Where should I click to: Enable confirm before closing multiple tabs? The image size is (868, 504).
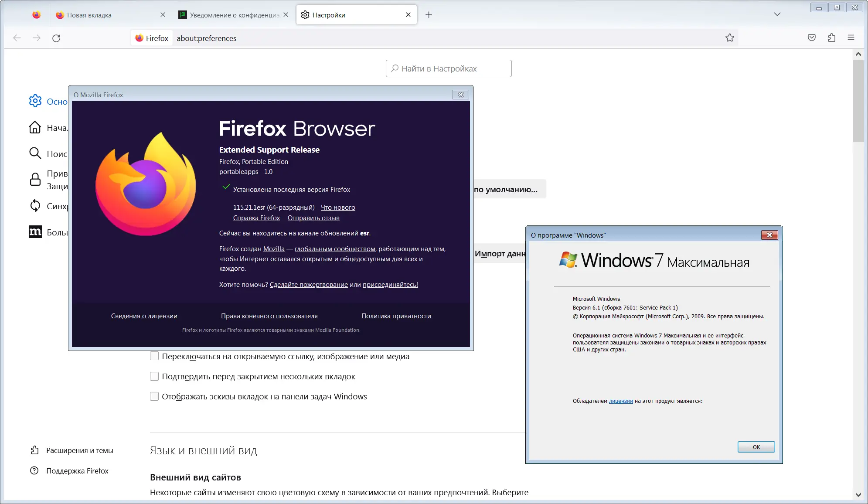pos(154,376)
